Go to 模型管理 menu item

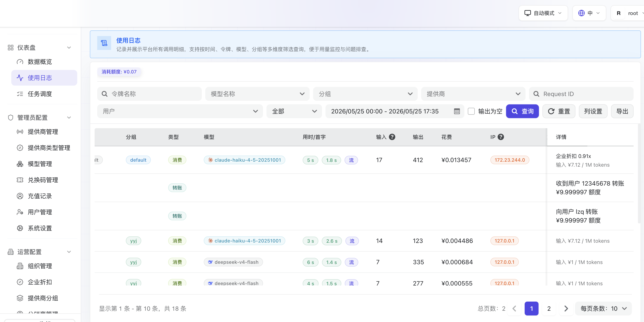44,164
